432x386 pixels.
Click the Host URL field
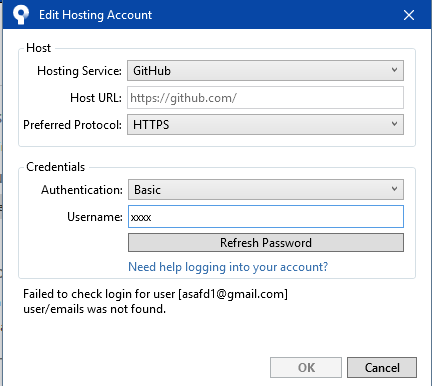[265, 98]
